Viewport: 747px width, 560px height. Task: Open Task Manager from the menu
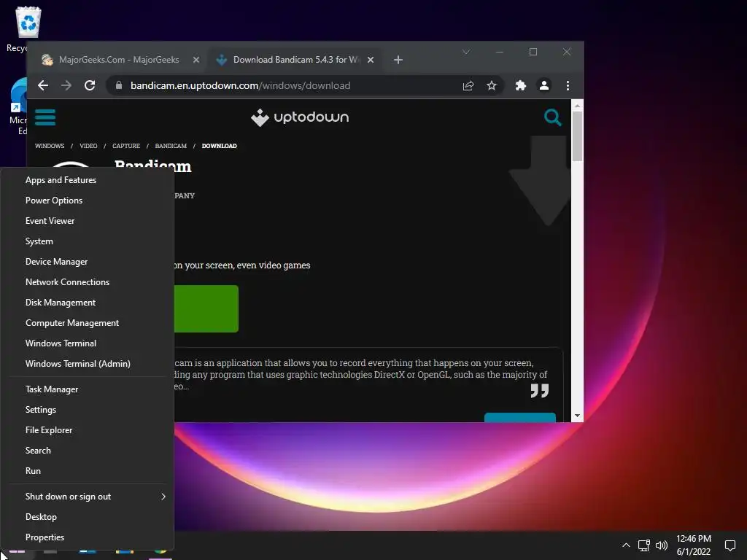pos(88,389)
